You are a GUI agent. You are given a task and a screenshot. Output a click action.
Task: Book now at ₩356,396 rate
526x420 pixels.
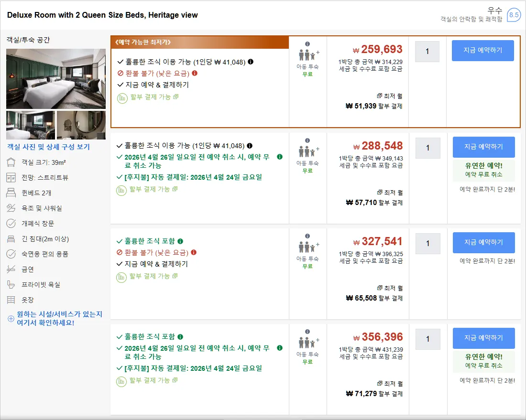click(x=484, y=338)
